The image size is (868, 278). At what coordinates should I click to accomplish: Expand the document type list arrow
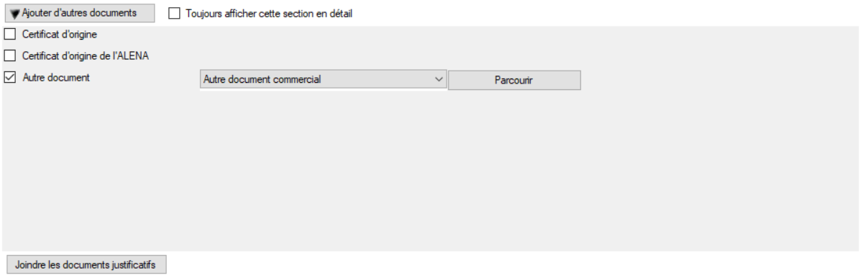[x=439, y=79]
